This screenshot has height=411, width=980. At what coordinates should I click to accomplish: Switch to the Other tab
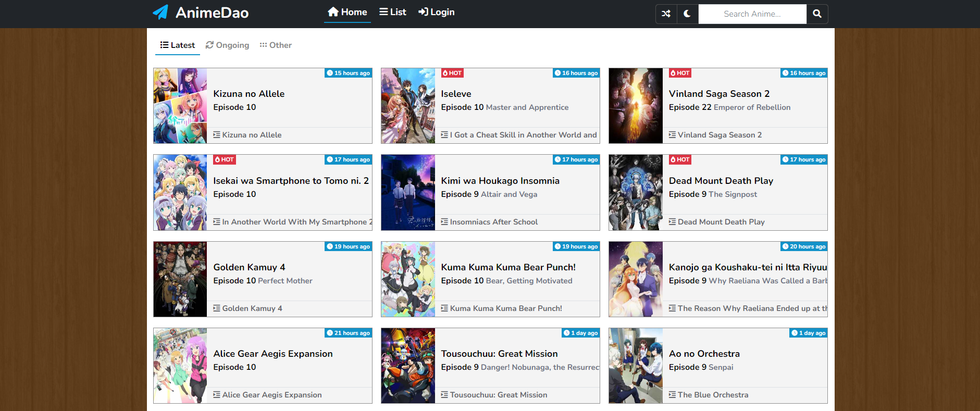coord(276,45)
